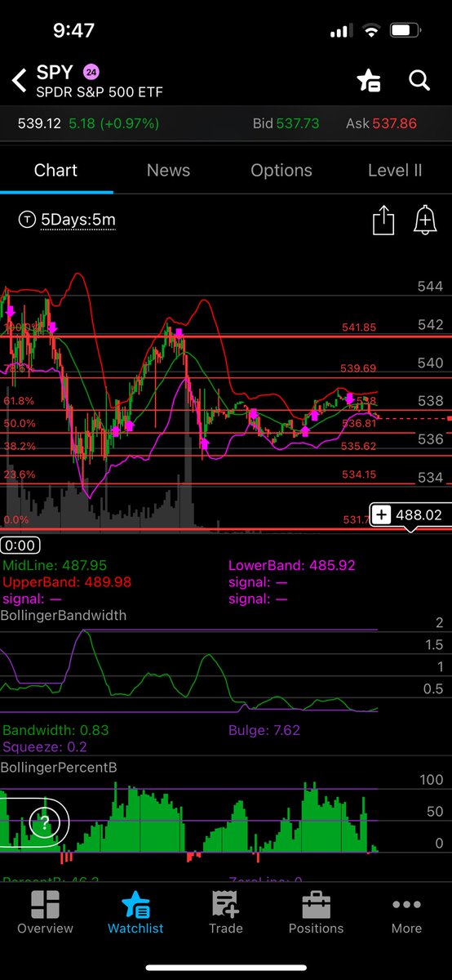
Task: Tap the 61.8% retracement label
Action: point(20,401)
